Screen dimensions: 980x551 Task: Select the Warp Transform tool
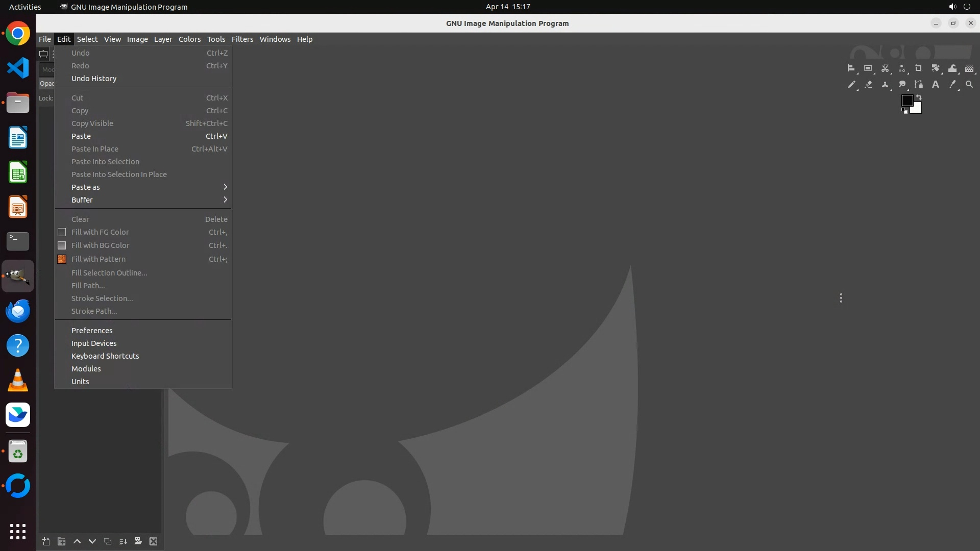pos(952,68)
